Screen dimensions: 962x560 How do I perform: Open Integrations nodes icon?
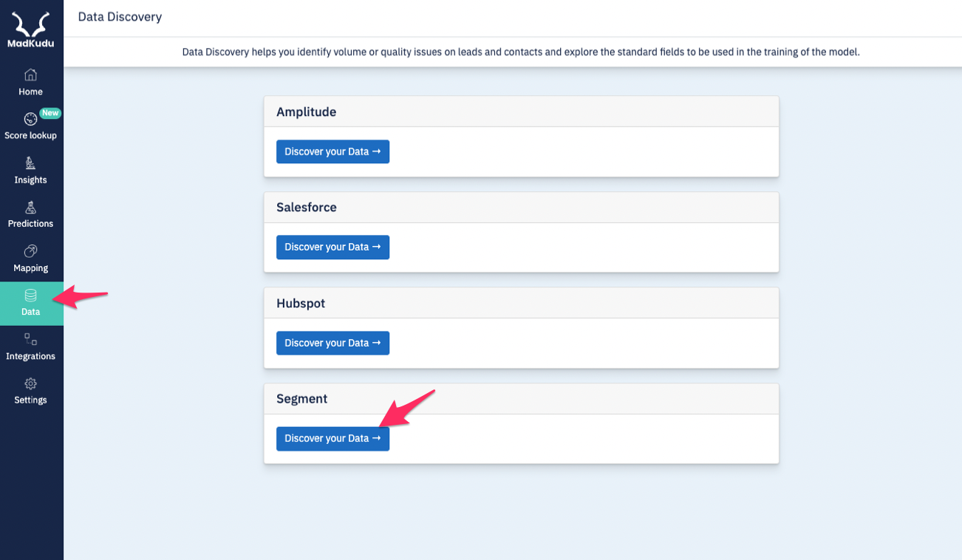pyautogui.click(x=30, y=340)
